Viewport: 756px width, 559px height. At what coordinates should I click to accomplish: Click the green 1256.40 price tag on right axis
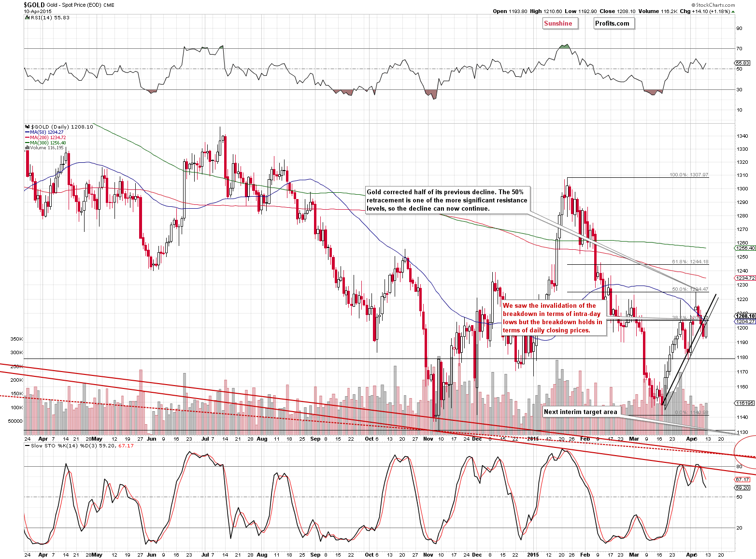745,248
